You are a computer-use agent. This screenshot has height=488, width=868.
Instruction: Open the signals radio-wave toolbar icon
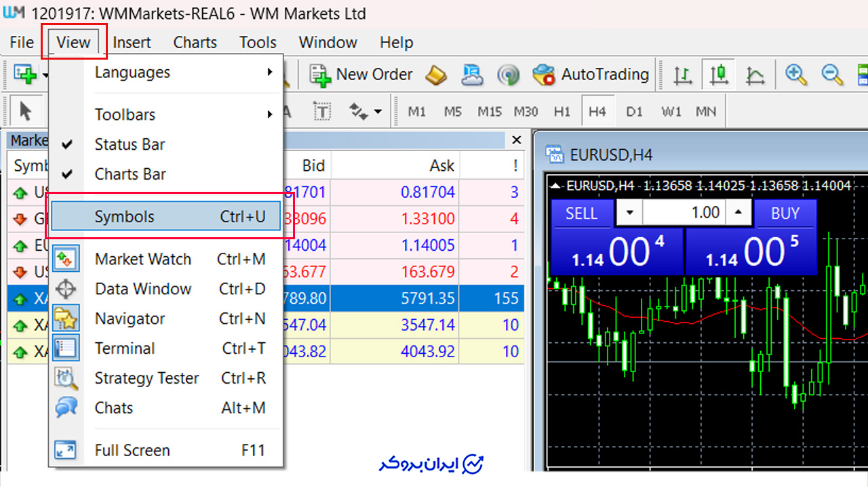(x=508, y=75)
